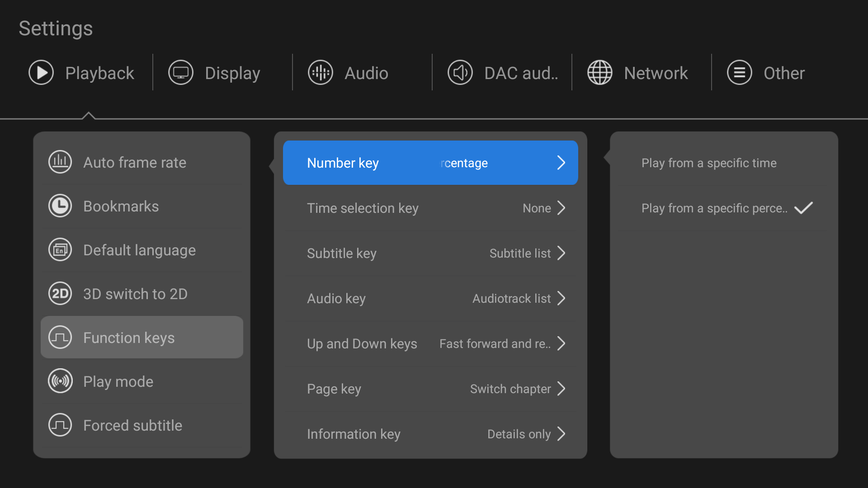Click the 'Details only' value
This screenshot has width=868, height=488.
click(x=519, y=434)
